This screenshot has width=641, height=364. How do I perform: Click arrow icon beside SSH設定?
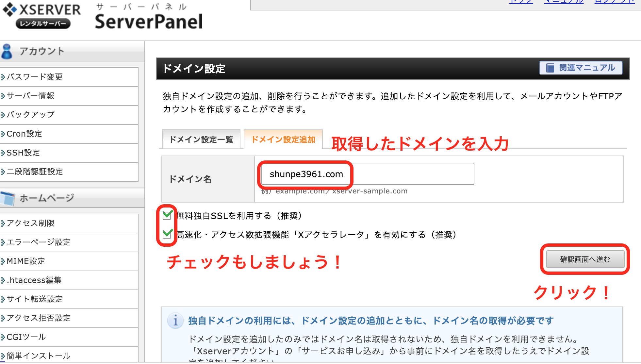(3, 153)
